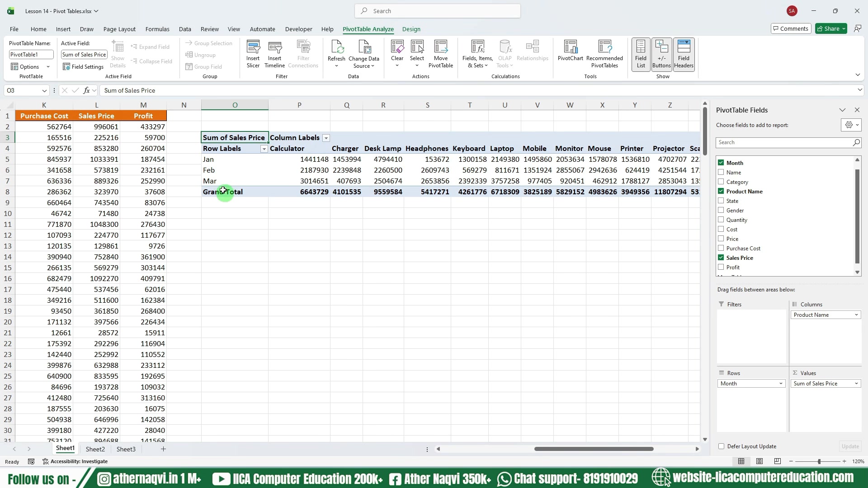Click the PivotTable Name input field
Viewport: 868px width, 488px height.
coord(31,55)
